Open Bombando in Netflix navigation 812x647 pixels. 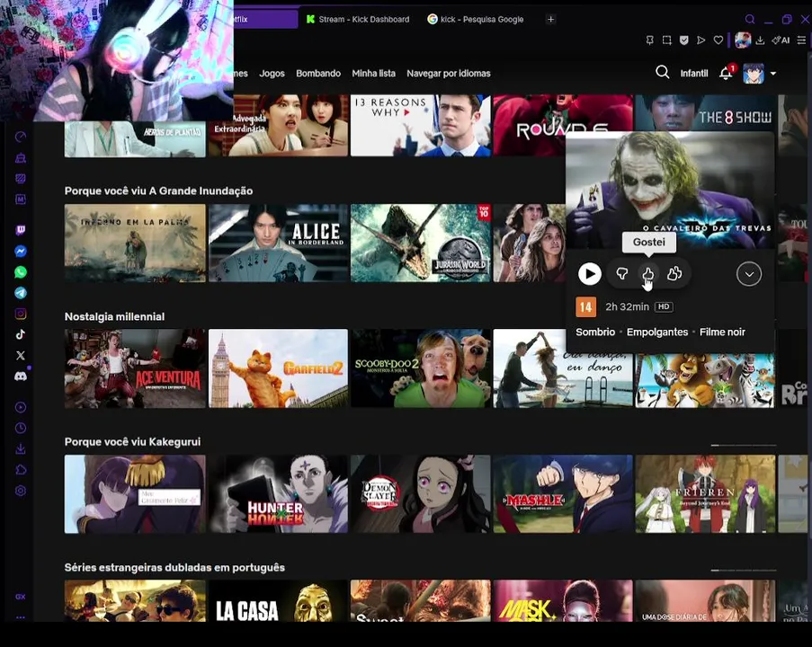pyautogui.click(x=318, y=74)
